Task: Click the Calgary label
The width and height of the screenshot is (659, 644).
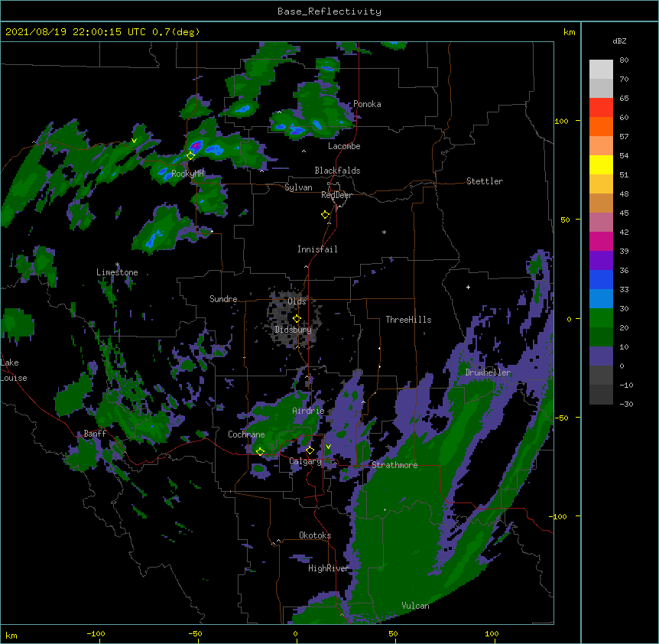Action: coord(306,461)
